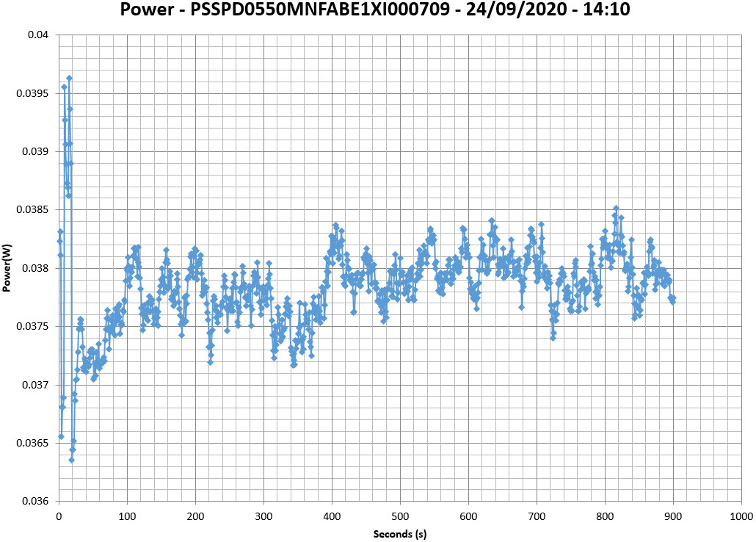The width and height of the screenshot is (756, 542).
Task: Select the 900 X-axis tick label
Action: (x=673, y=516)
